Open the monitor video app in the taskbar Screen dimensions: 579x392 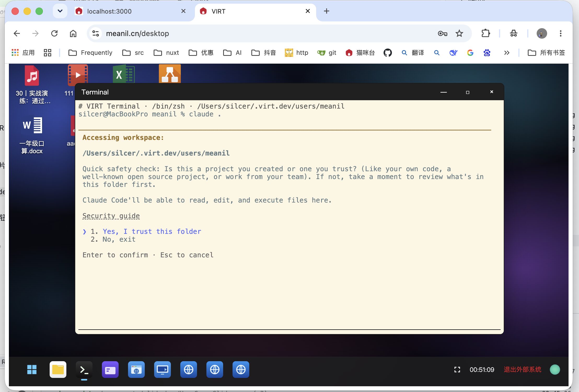pos(163,370)
